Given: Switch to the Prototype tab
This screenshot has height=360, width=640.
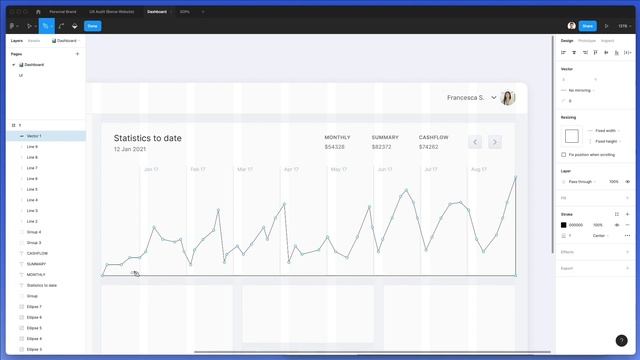Looking at the screenshot, I should [587, 41].
